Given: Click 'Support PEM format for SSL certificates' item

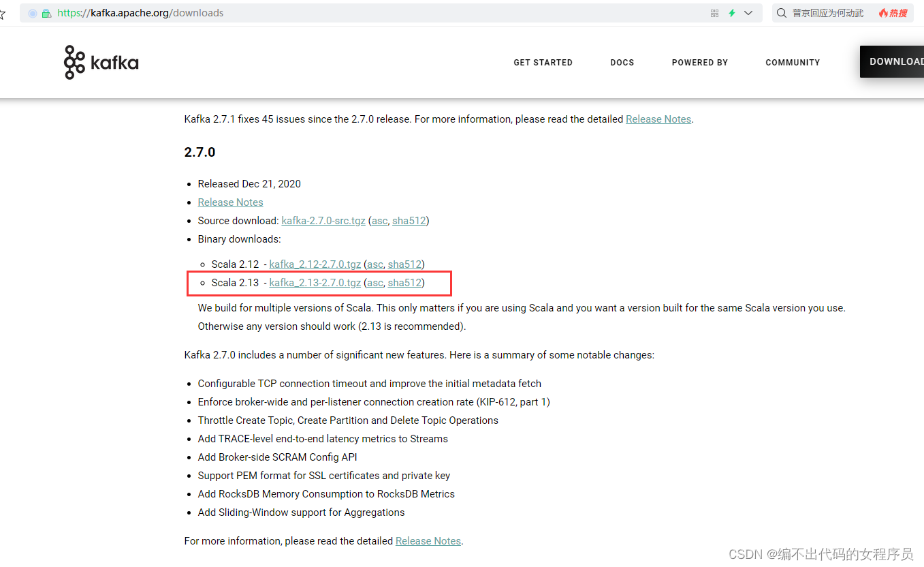Looking at the screenshot, I should coord(324,476).
